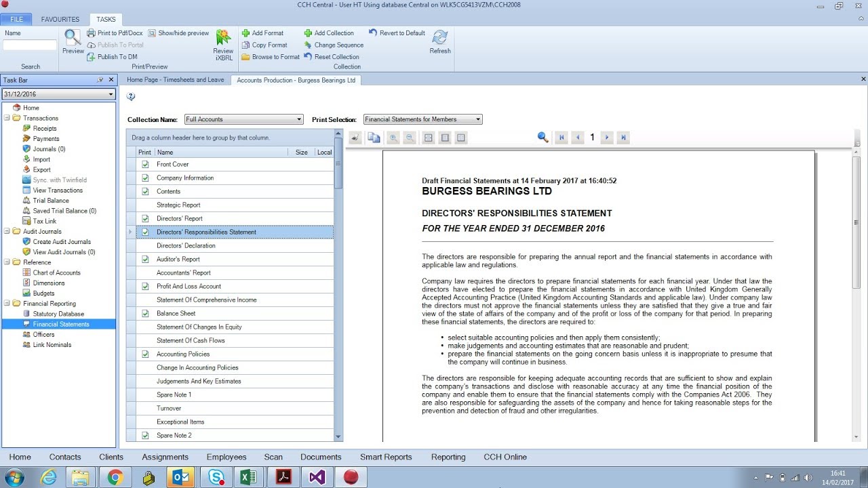Jump to the last preview page
This screenshot has height=488, width=868.
(624, 138)
